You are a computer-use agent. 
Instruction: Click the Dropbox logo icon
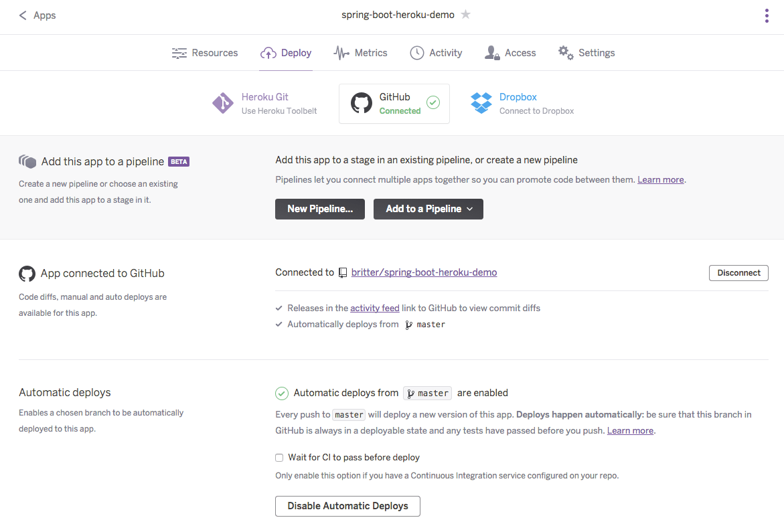coord(481,103)
